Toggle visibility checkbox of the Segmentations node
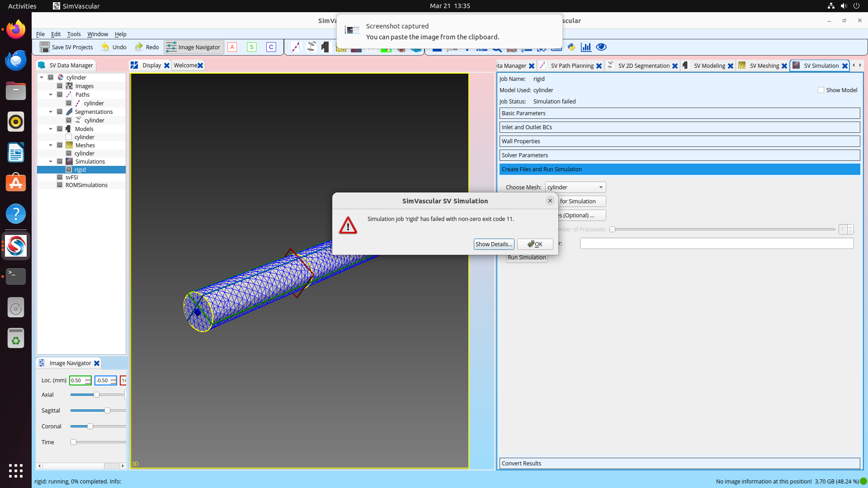868x488 pixels. point(60,112)
